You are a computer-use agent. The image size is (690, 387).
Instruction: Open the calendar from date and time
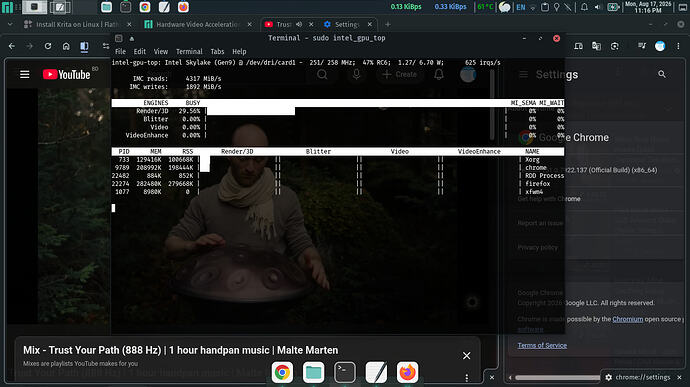point(648,7)
